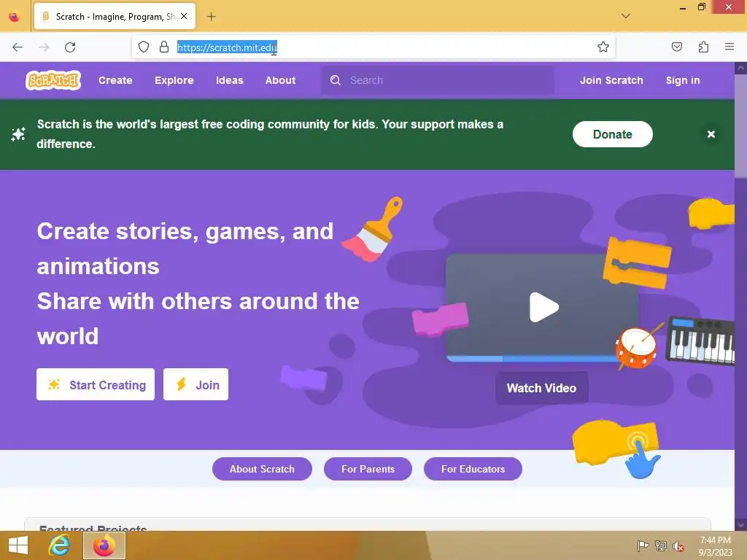
Task: Click the Scratch site Search field
Action: tap(438, 80)
